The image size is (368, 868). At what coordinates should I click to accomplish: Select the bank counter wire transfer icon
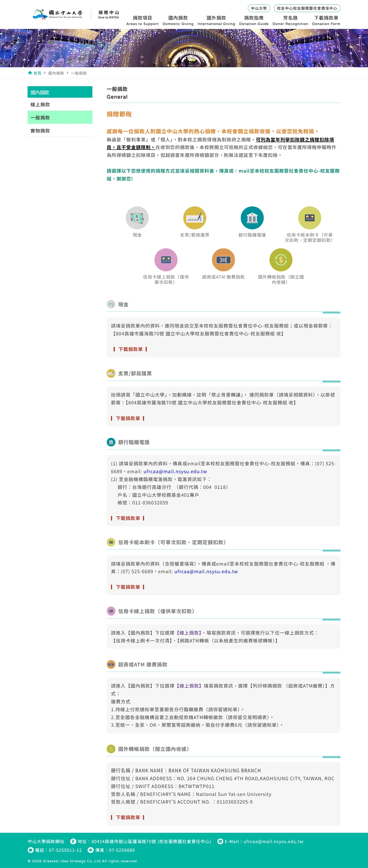coord(252,218)
